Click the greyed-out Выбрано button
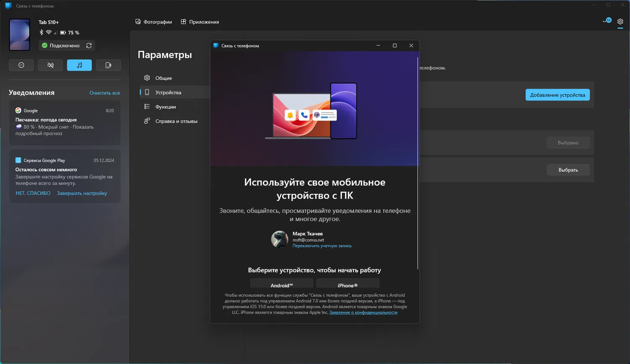 click(x=568, y=143)
